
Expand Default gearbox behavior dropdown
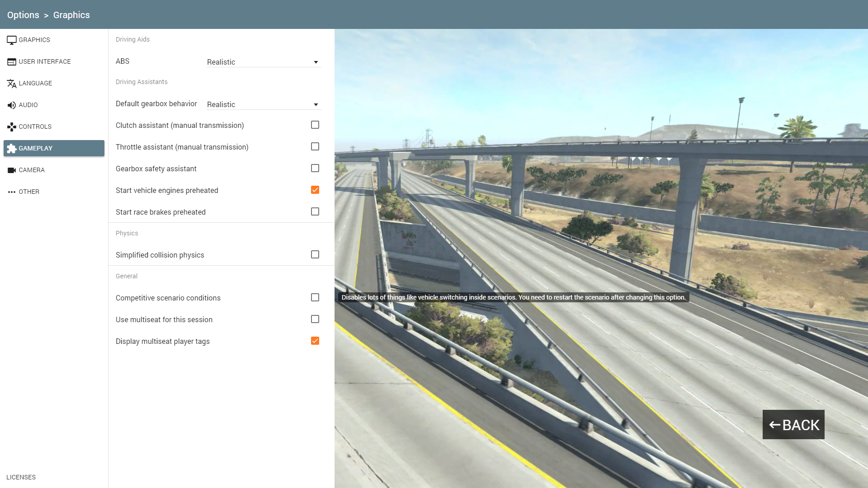tap(263, 104)
